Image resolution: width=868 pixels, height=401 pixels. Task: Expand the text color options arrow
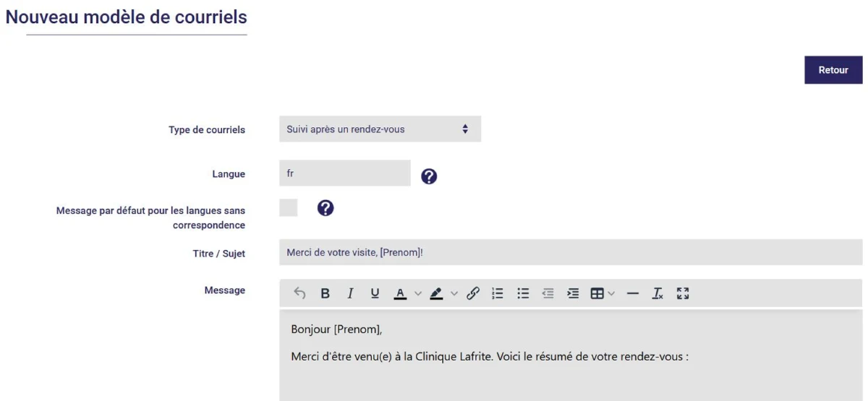[417, 293]
